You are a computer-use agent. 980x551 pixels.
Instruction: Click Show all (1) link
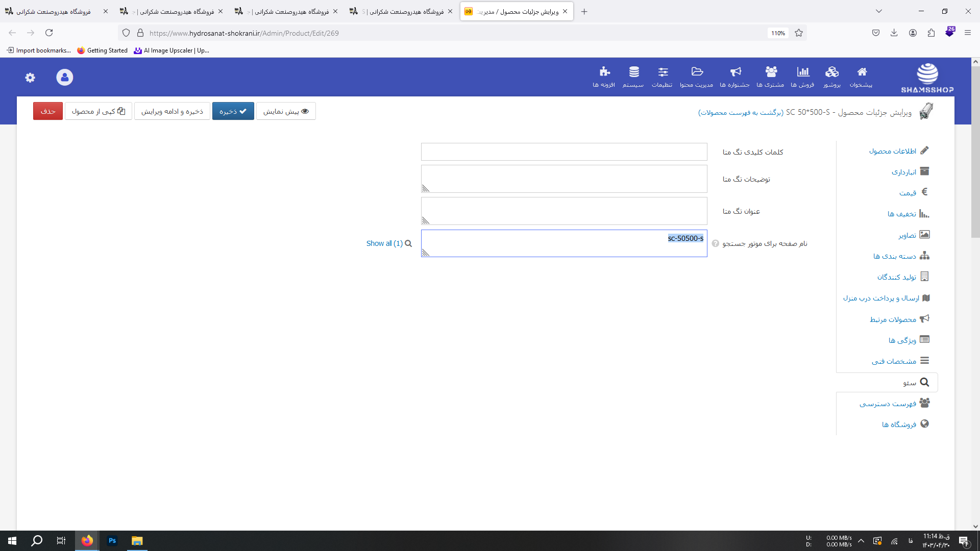coord(384,243)
